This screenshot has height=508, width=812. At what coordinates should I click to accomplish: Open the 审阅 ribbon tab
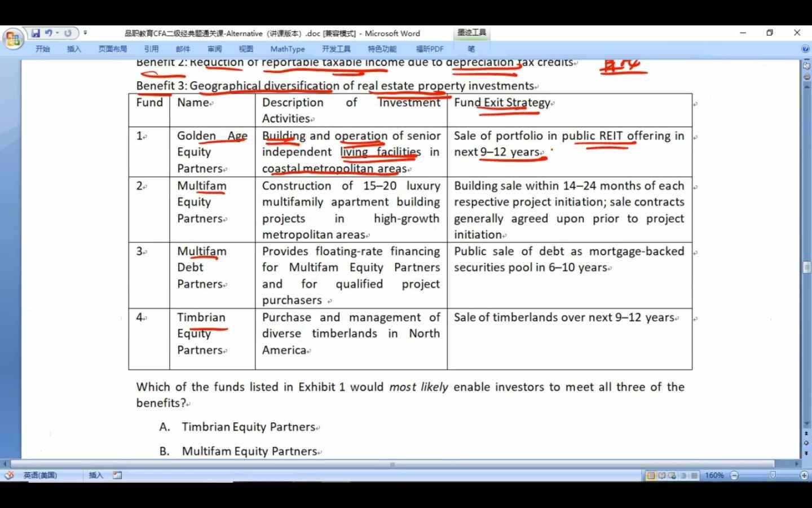pyautogui.click(x=214, y=49)
